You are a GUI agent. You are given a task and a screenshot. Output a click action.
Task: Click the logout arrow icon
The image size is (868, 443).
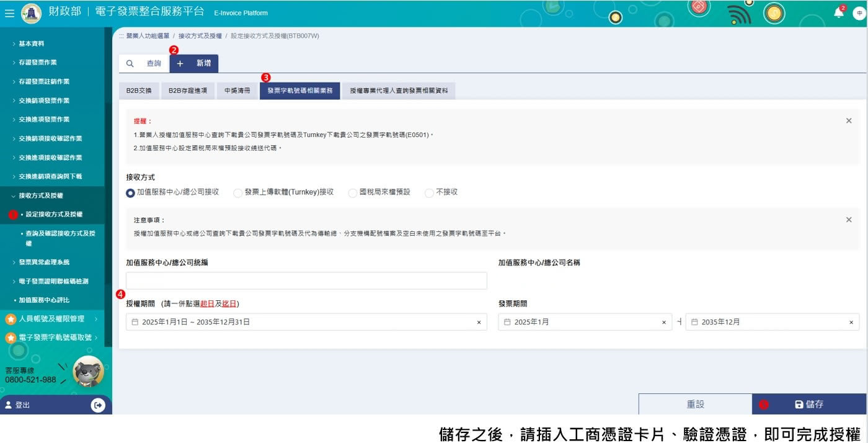click(x=98, y=405)
